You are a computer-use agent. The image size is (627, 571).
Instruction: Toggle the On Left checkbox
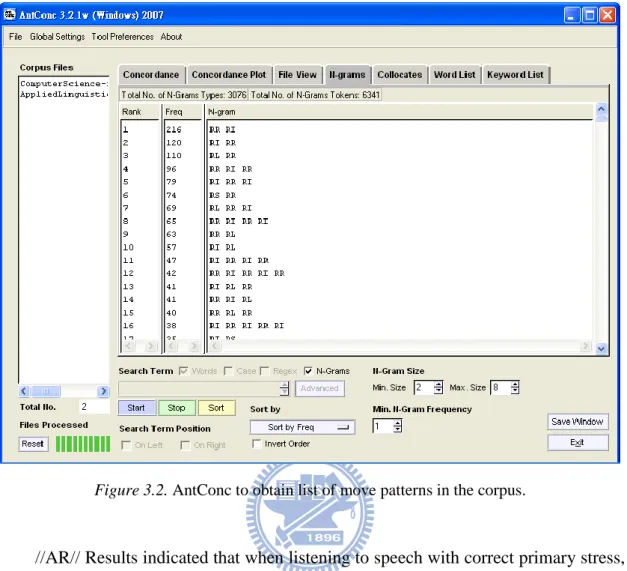(126, 445)
